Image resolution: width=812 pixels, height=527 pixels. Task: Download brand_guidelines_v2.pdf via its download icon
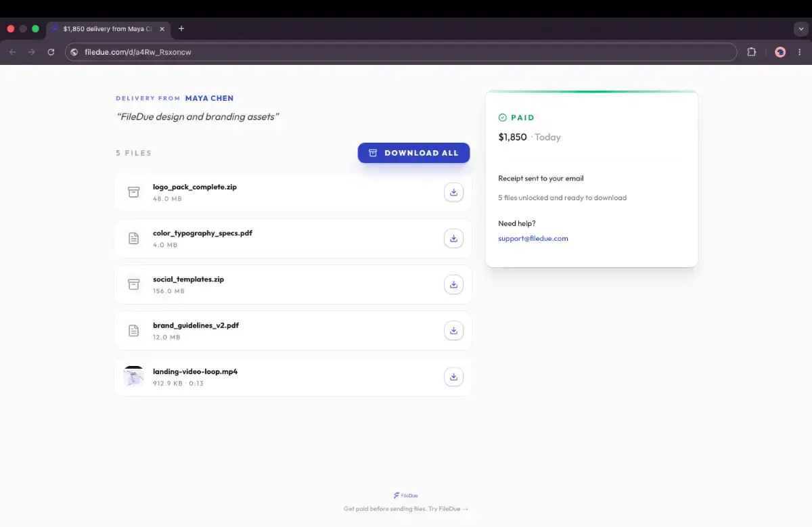coord(453,330)
